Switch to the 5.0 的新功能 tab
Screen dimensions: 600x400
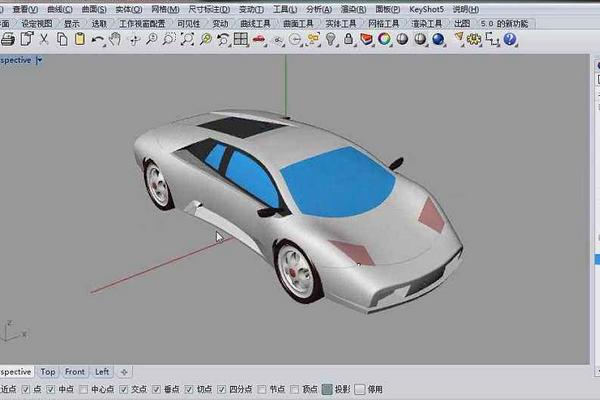pos(504,24)
